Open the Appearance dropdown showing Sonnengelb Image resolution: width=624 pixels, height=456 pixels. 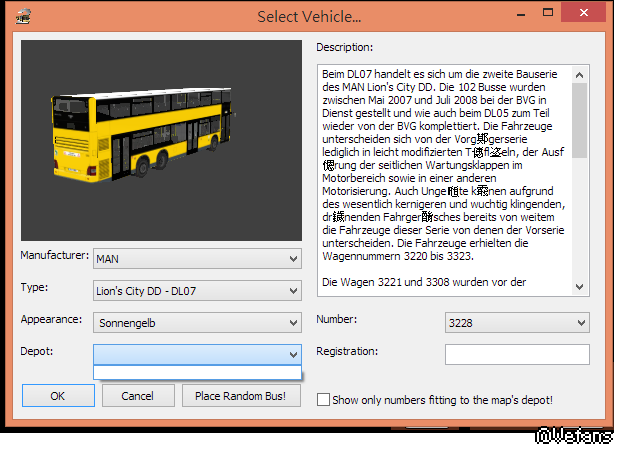[x=197, y=323]
